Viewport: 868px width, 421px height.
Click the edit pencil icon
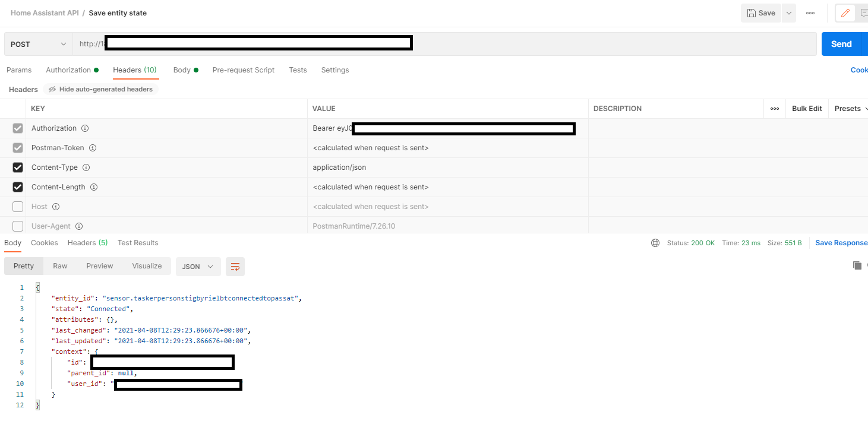(x=845, y=13)
